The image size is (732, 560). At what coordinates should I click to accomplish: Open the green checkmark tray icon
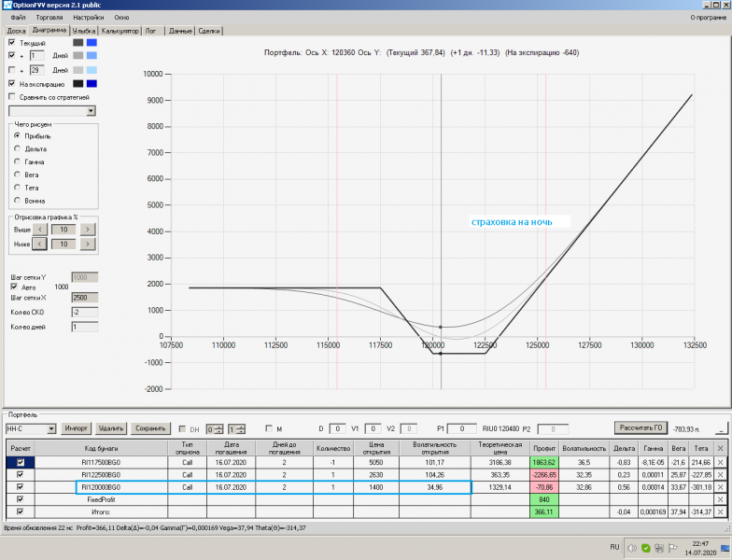[x=646, y=549]
